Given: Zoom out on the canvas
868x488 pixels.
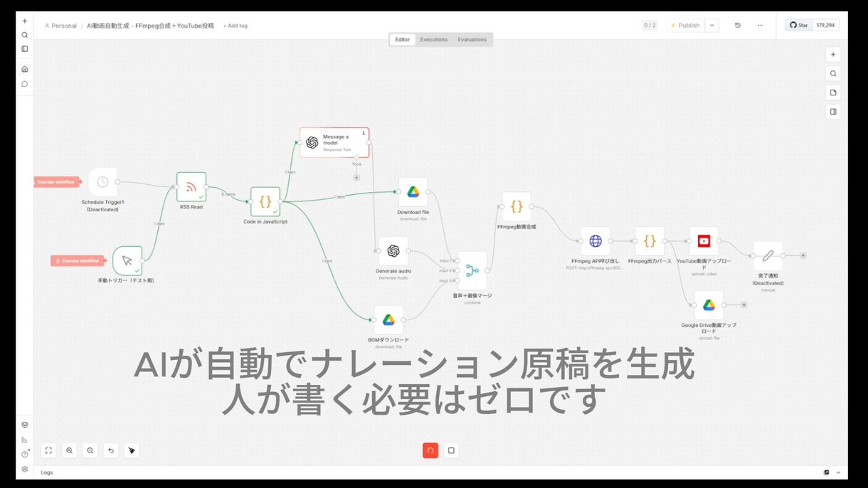Looking at the screenshot, I should click(90, 450).
